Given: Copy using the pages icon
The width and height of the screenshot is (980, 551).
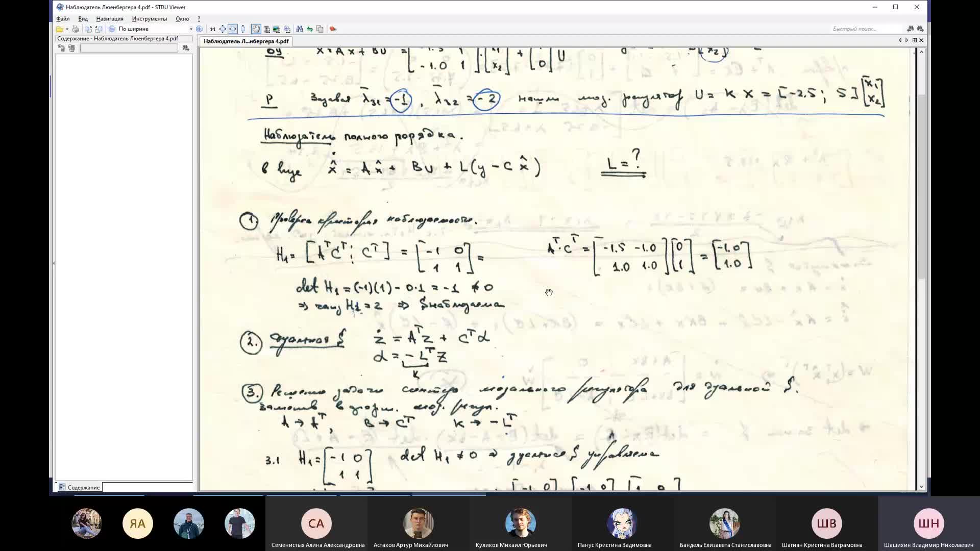Looking at the screenshot, I should pyautogui.click(x=320, y=29).
